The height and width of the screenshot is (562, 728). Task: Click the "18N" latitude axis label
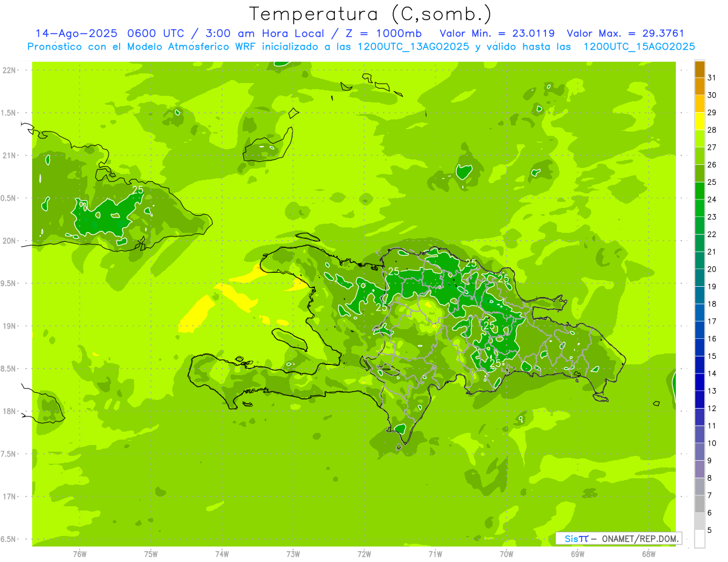click(x=10, y=411)
